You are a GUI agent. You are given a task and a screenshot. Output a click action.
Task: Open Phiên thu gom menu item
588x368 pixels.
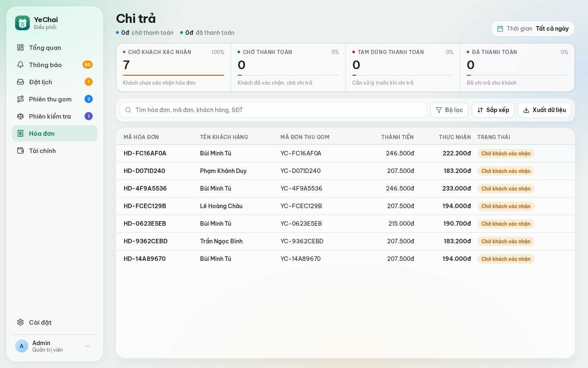coord(55,99)
